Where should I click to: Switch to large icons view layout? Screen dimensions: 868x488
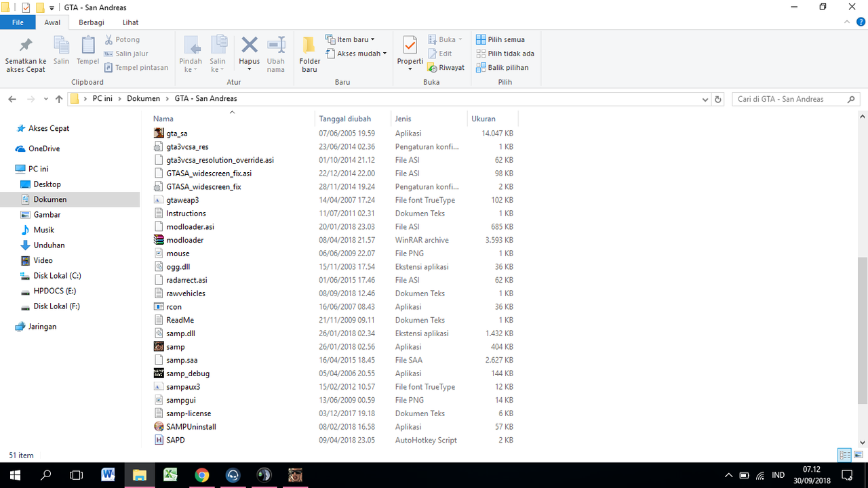pyautogui.click(x=859, y=455)
